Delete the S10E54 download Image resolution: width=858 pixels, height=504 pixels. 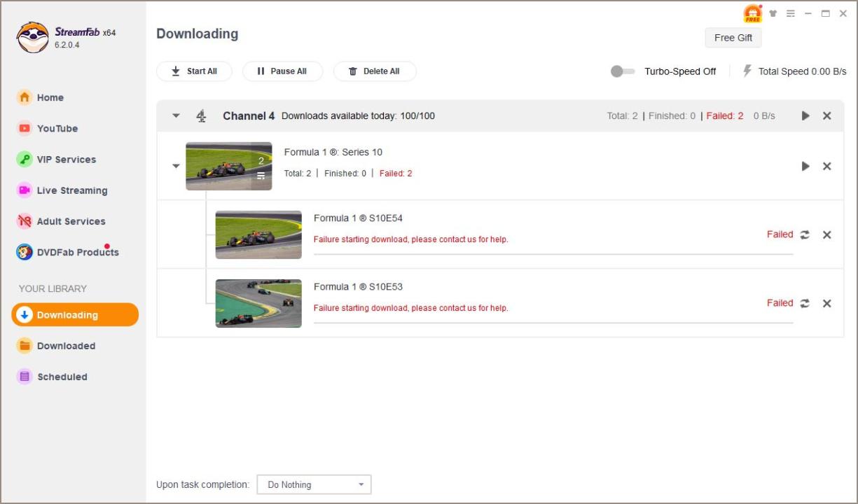click(826, 234)
